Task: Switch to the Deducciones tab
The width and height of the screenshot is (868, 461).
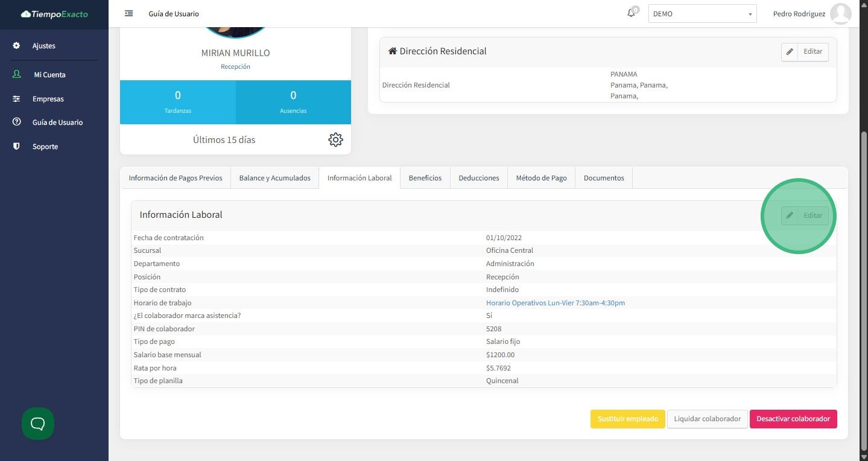Action: pos(478,178)
